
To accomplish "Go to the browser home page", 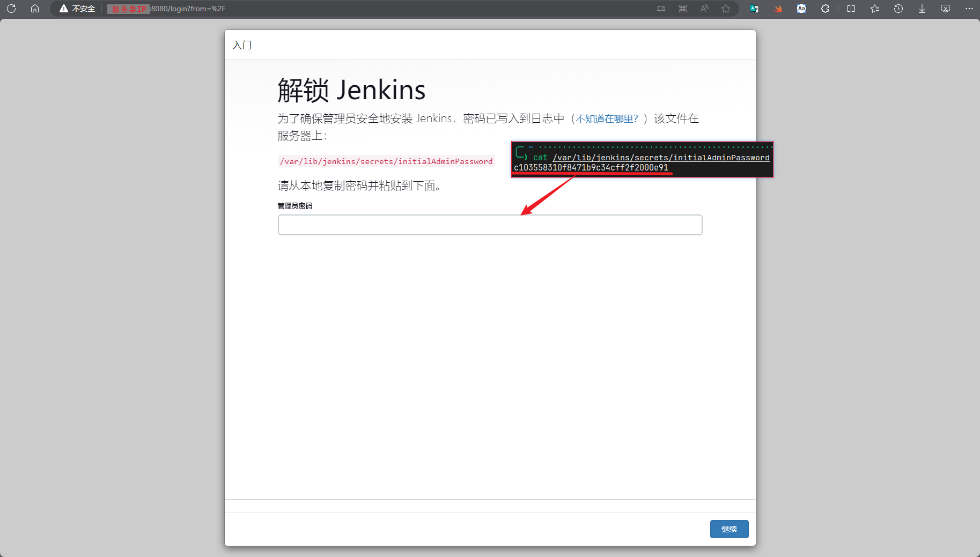I will coord(35,9).
